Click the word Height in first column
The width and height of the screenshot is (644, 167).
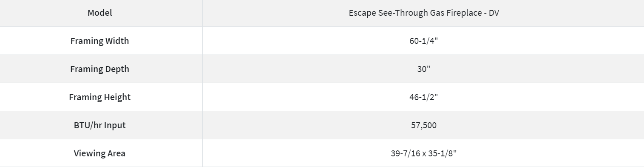pyautogui.click(x=116, y=97)
